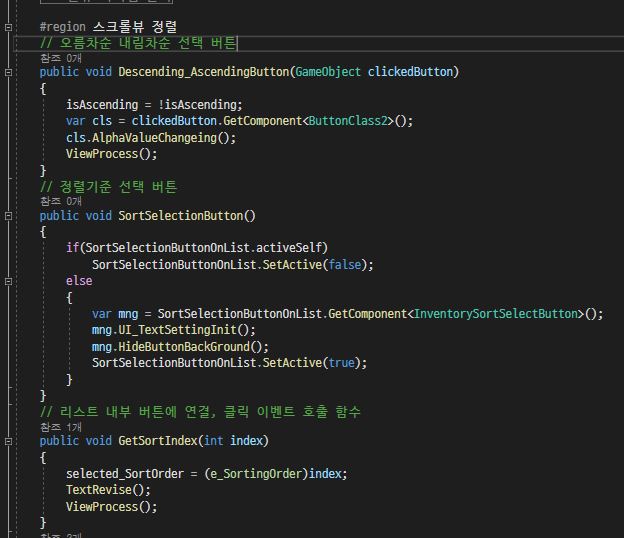Image resolution: width=624 pixels, height=538 pixels.
Task: Click ViewProcess() inside GetSortIndex
Action: click(111, 507)
